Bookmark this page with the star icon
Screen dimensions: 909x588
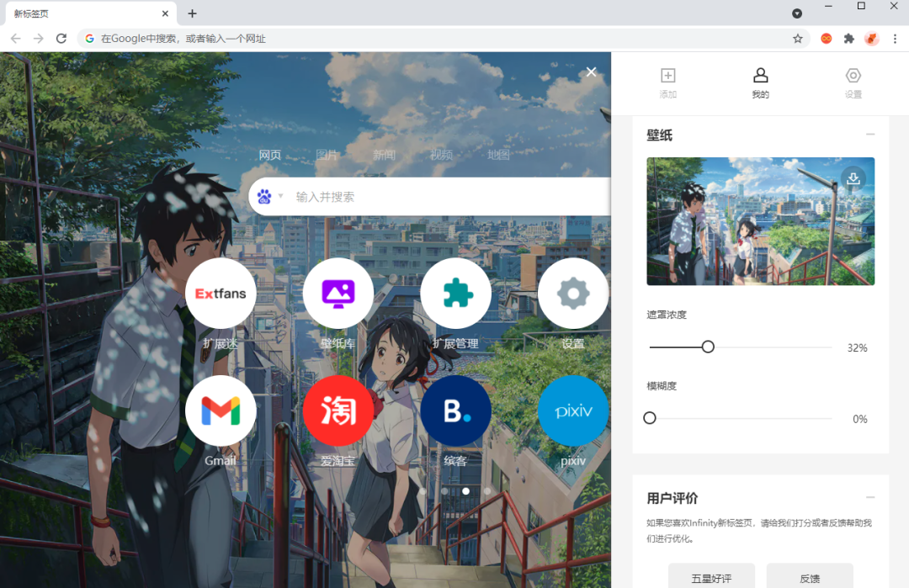(798, 38)
